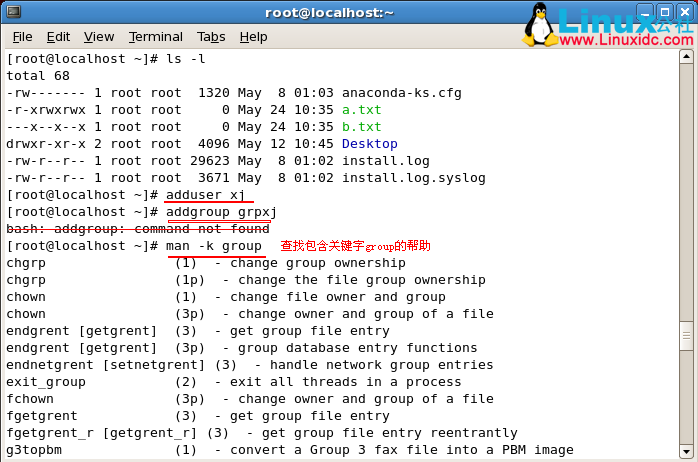The image size is (698, 462).
Task: Click the -r-xrwxrwx permissions string
Action: coord(46,110)
